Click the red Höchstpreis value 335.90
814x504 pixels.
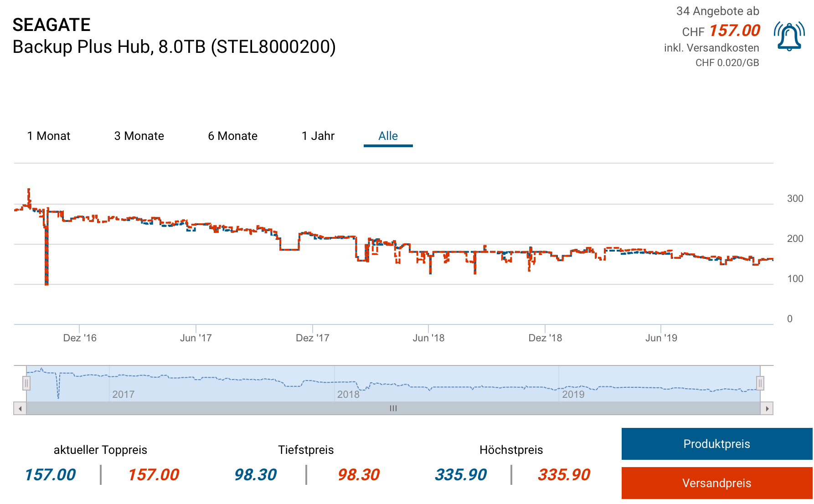564,475
